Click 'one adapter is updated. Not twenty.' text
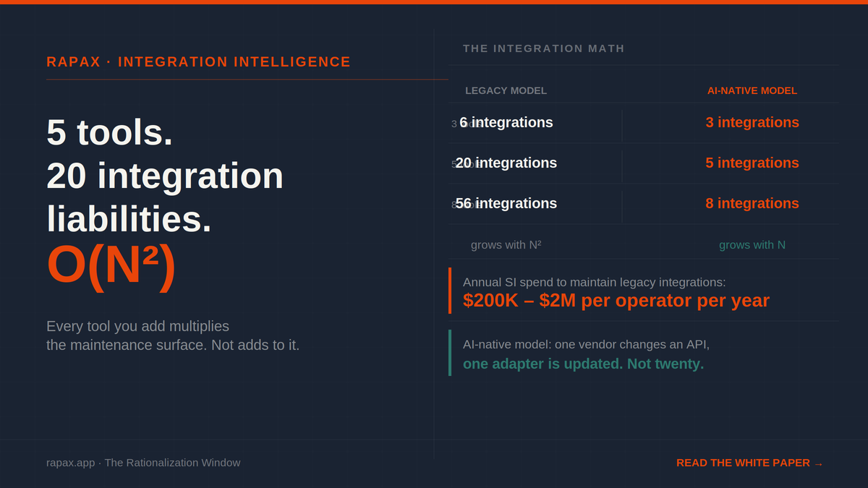 coord(584,364)
